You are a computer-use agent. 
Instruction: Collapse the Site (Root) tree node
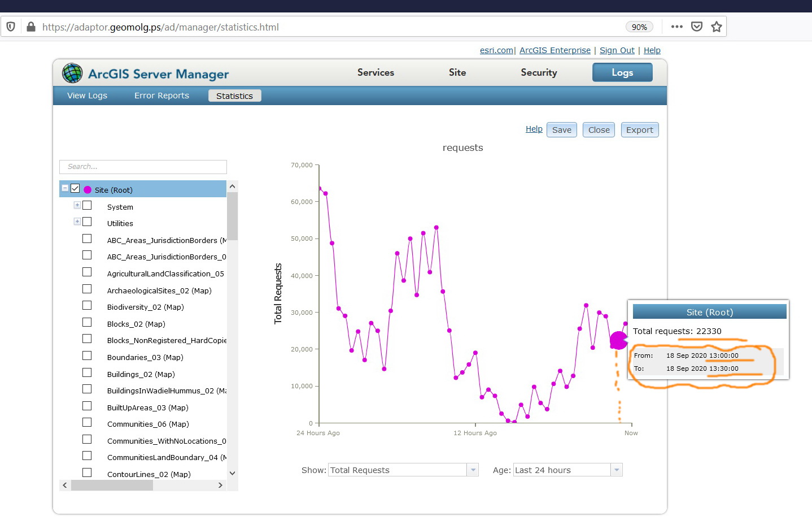tap(65, 188)
